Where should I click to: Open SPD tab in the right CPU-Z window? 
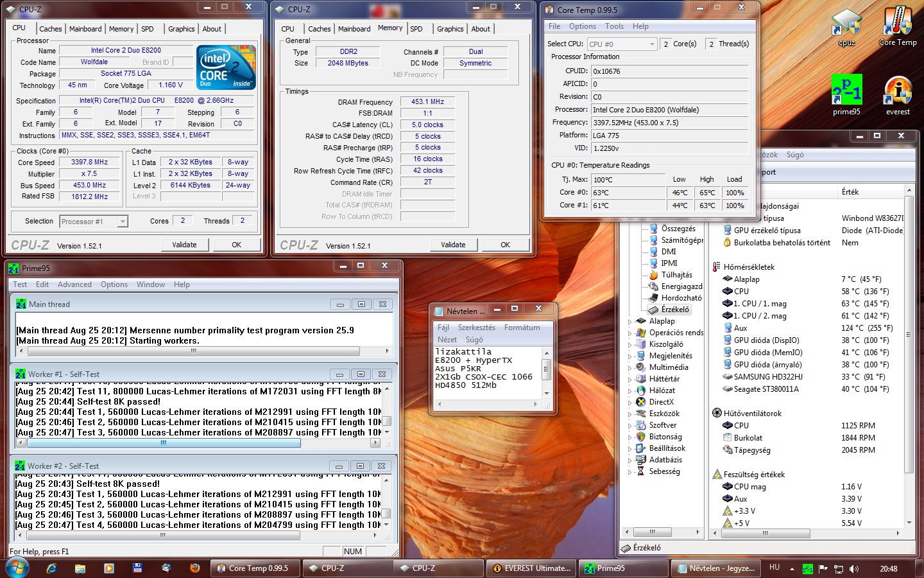tap(416, 29)
